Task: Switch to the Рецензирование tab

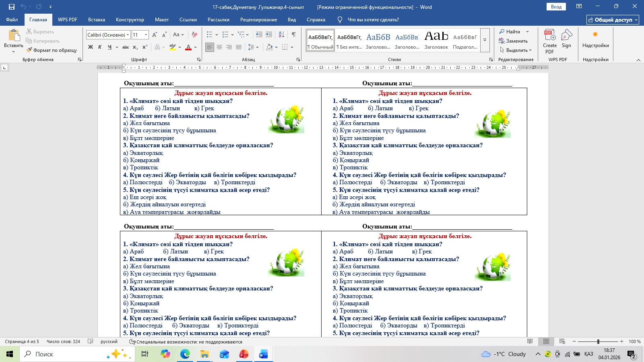Action: pyautogui.click(x=258, y=20)
